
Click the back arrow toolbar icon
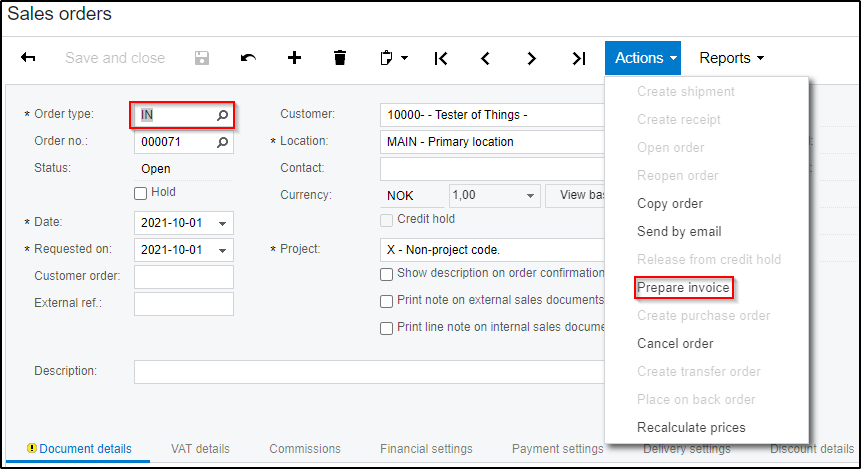tap(28, 58)
